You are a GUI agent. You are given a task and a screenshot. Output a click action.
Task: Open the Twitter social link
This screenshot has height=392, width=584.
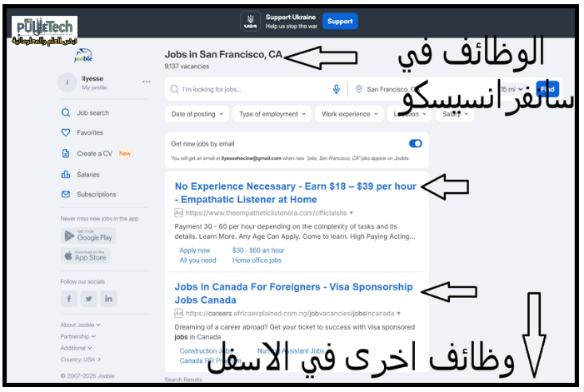[x=88, y=299]
